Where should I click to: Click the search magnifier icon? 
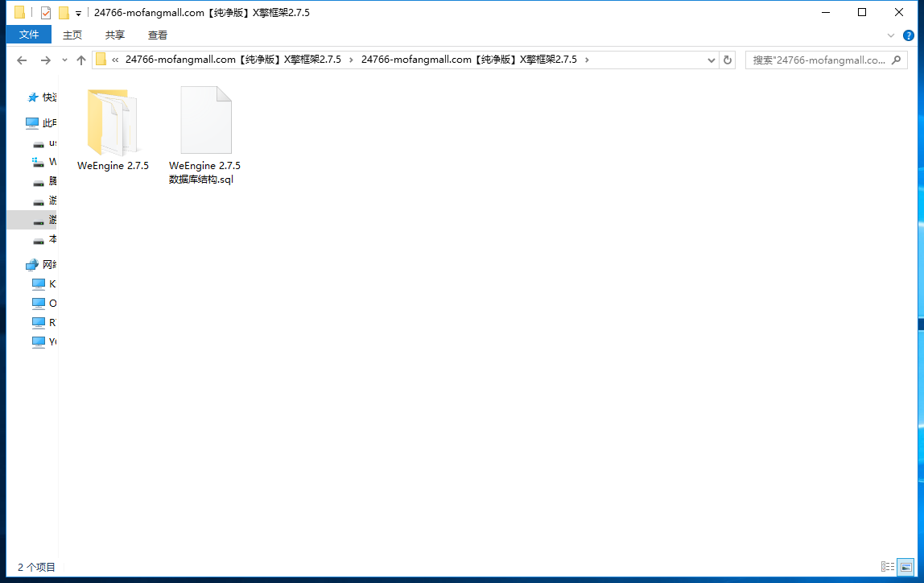pyautogui.click(x=897, y=60)
